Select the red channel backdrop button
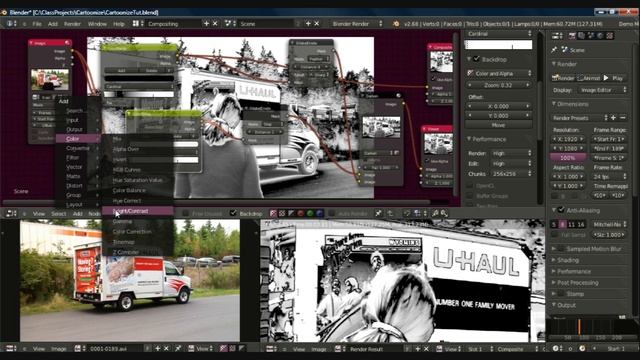Screen dimensions: 640x360 [301, 213]
